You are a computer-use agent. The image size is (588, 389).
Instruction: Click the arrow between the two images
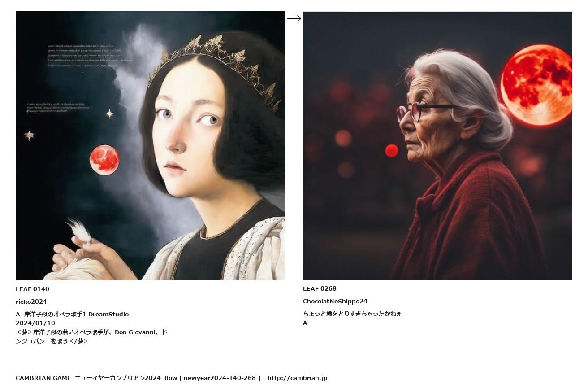click(294, 18)
